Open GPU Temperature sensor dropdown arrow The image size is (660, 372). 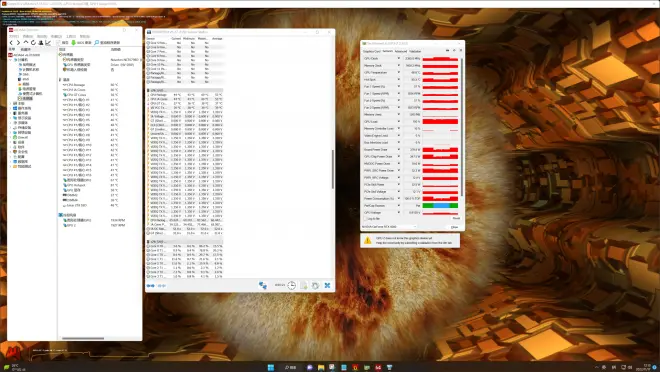tap(399, 72)
